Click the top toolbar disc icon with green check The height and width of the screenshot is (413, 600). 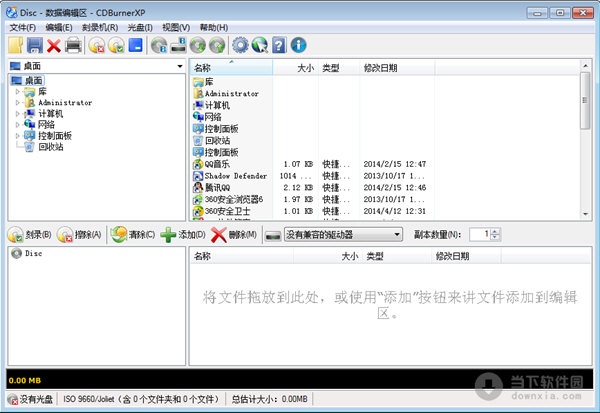(x=116, y=46)
